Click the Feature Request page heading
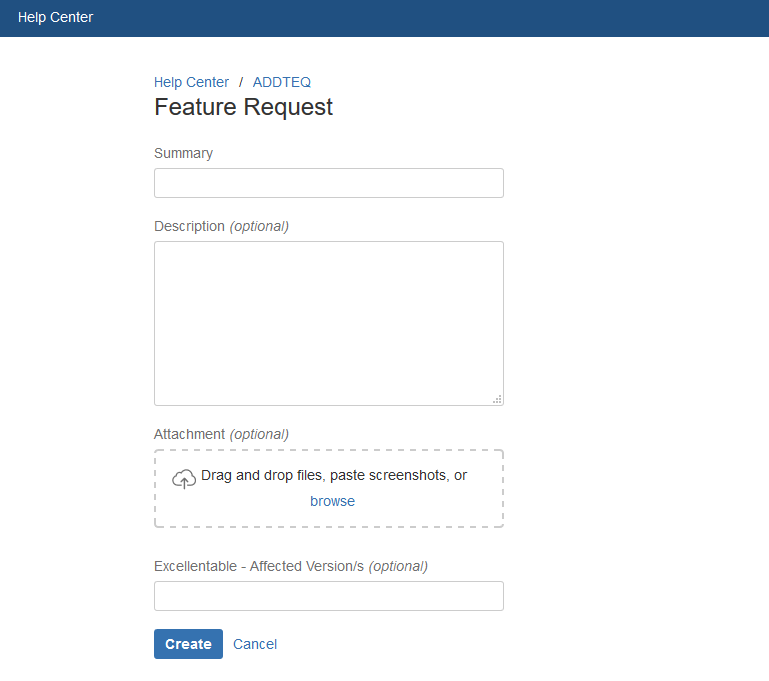The height and width of the screenshot is (681, 769). tap(243, 107)
